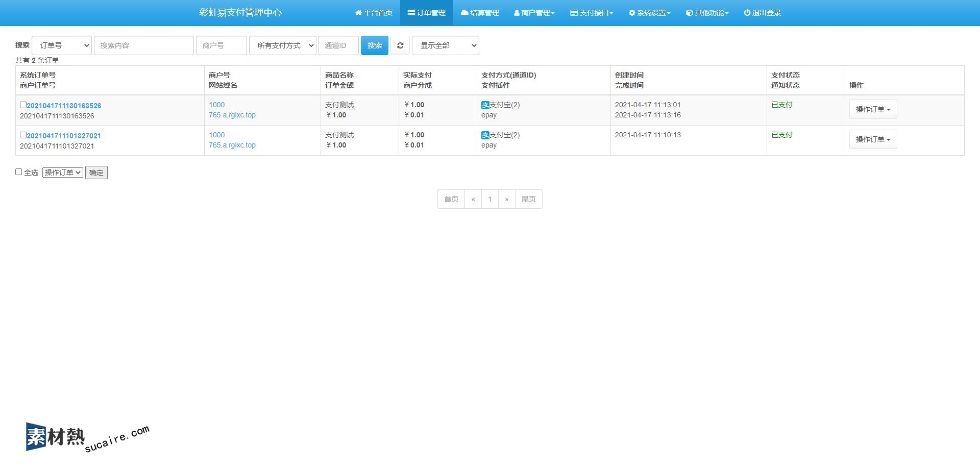Click creation time 2021-04-17 11:13:01
This screenshot has height=467, width=980.
[648, 105]
